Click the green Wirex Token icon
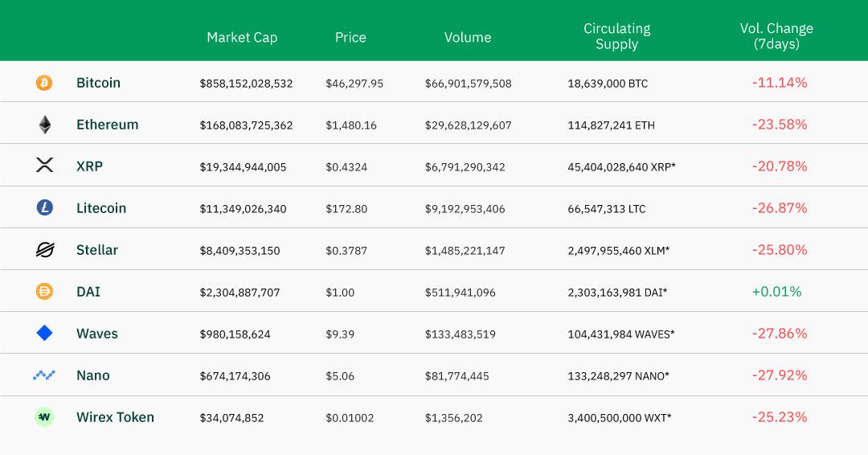Viewport: 868px width, 455px height. pos(43,416)
